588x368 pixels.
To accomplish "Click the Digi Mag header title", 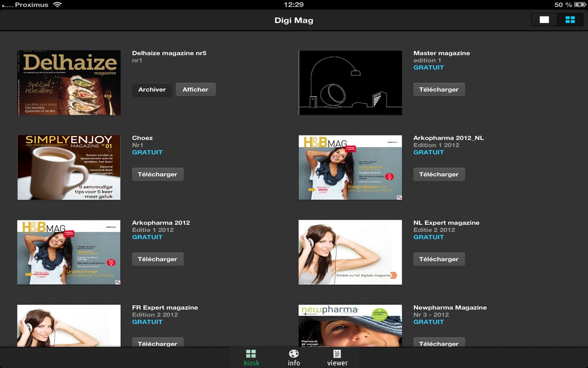I will (x=294, y=20).
